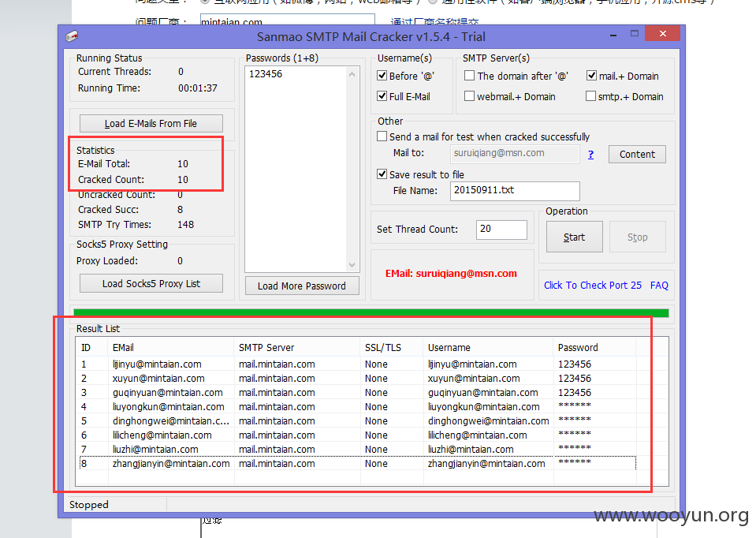Sort results by Username column header

point(489,347)
